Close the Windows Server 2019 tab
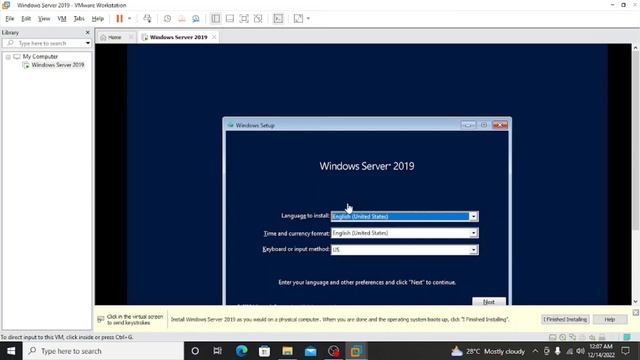This screenshot has width=640, height=360. pyautogui.click(x=214, y=37)
